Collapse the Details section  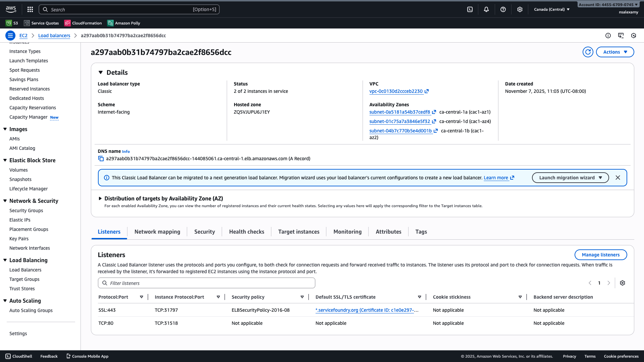tap(101, 72)
